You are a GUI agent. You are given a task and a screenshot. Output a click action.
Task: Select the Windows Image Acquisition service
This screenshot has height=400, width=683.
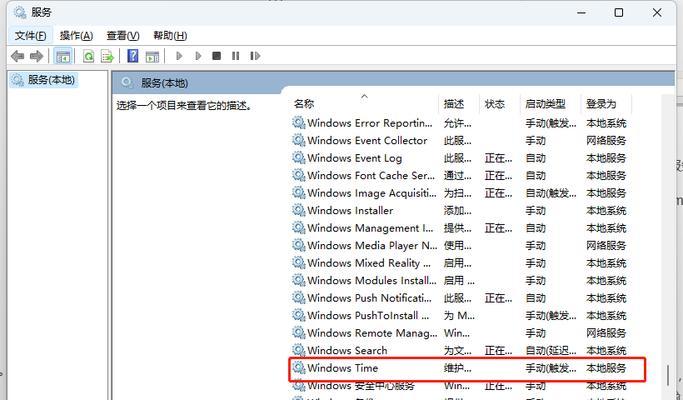462,193
